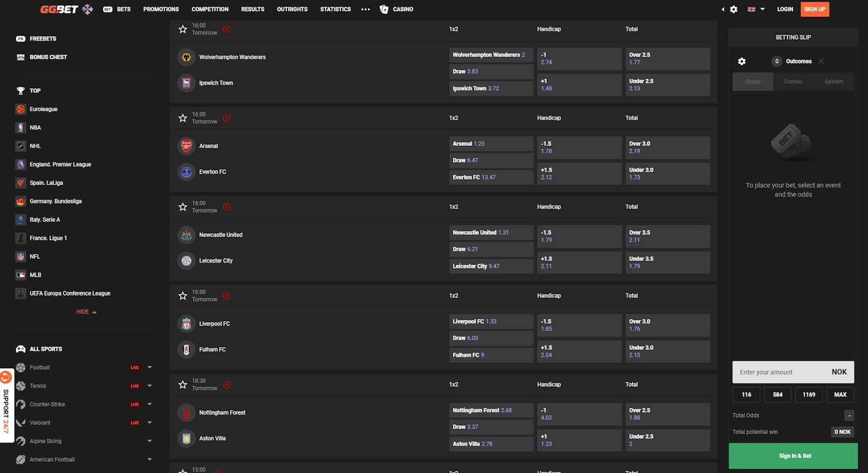The width and height of the screenshot is (868, 473).
Task: Open the Promotions menu item
Action: tap(161, 9)
